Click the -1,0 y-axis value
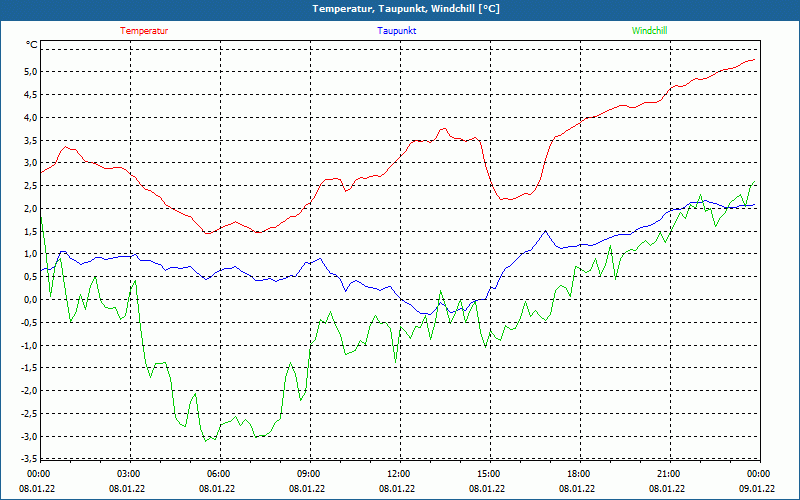Viewport: 800px width, 500px height. point(30,345)
